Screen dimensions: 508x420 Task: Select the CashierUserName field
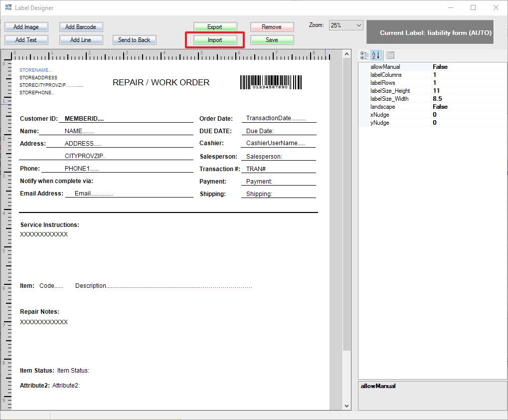pos(275,143)
